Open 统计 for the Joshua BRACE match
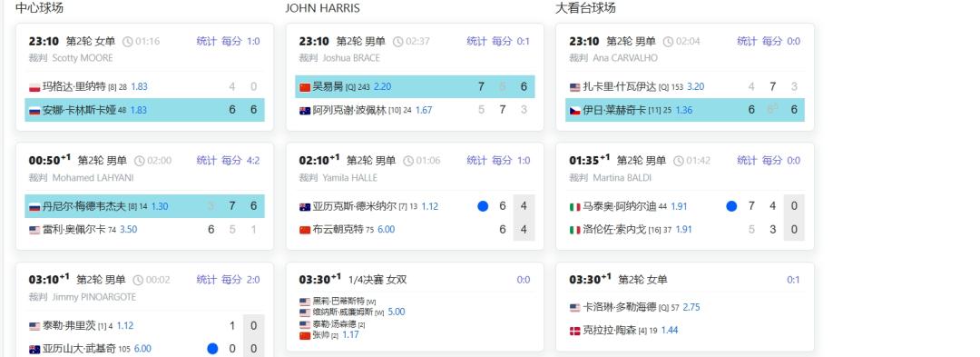The height and width of the screenshot is (357, 980). coord(477,41)
